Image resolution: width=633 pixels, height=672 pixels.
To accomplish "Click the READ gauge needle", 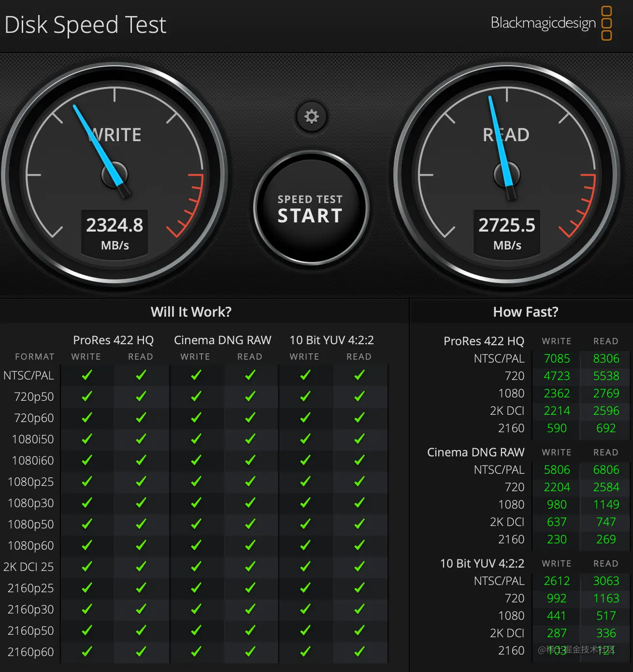I will point(502,146).
